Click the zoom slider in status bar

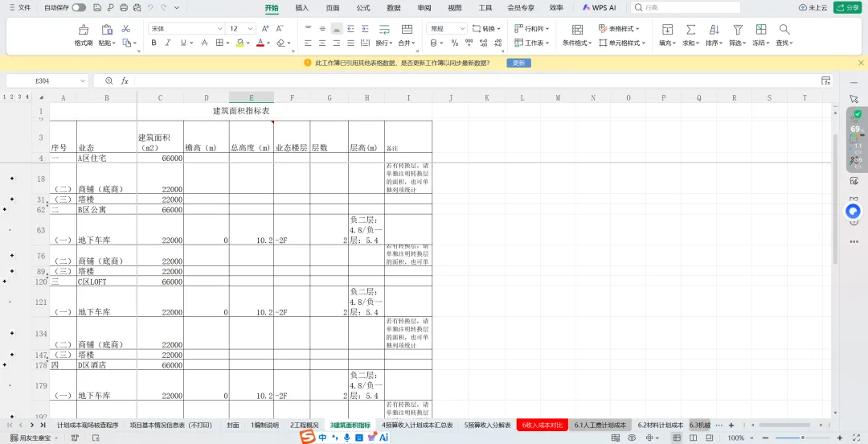coord(803,438)
